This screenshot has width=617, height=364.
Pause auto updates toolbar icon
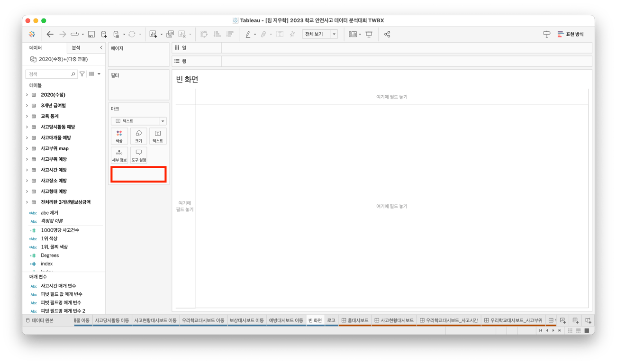pyautogui.click(x=116, y=34)
